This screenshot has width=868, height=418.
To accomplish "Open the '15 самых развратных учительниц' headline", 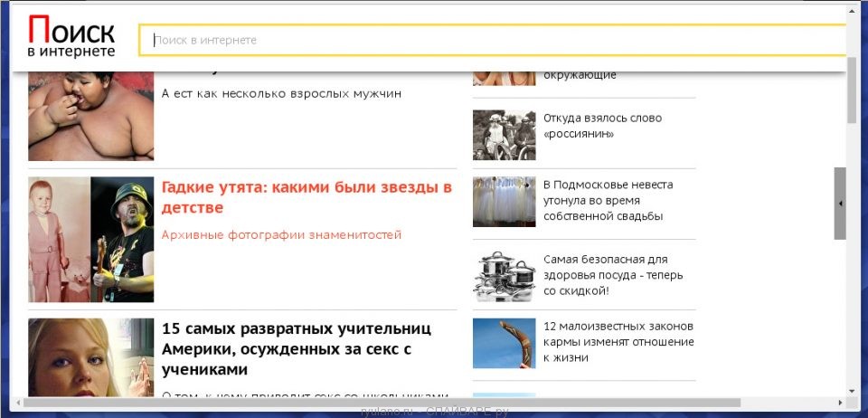I will (x=297, y=349).
